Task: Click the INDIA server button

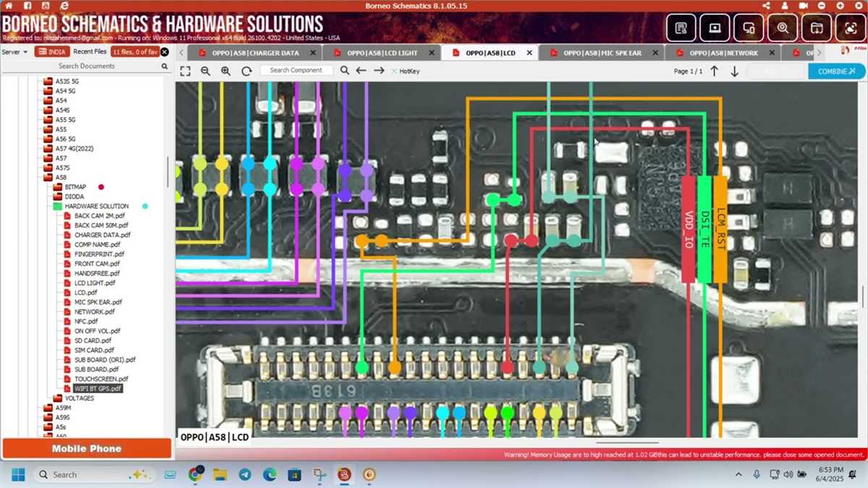Action: [51, 52]
